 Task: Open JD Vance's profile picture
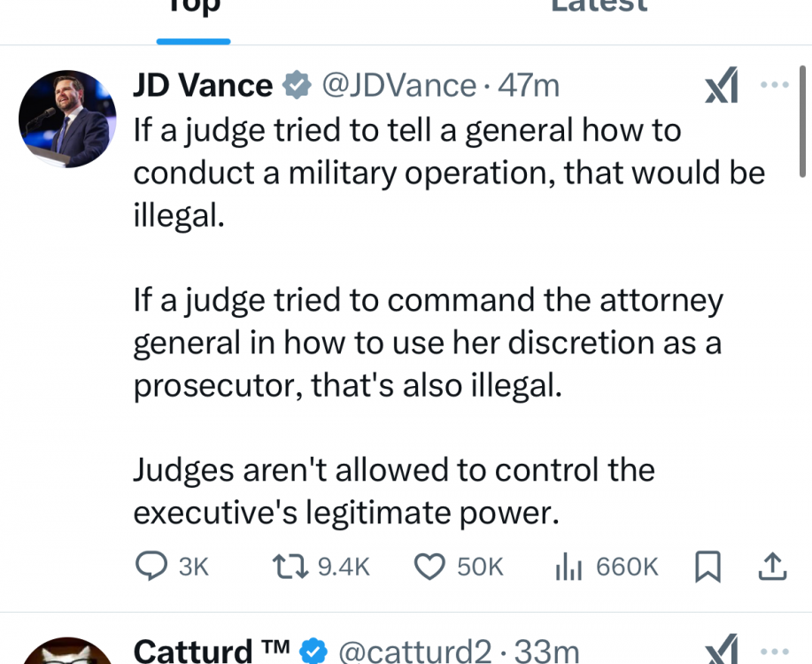pyautogui.click(x=67, y=119)
